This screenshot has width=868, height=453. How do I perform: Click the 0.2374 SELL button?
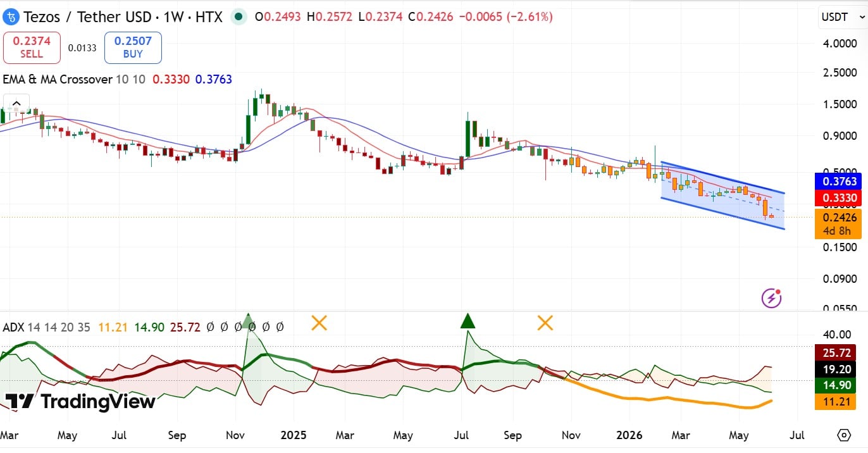coord(32,47)
